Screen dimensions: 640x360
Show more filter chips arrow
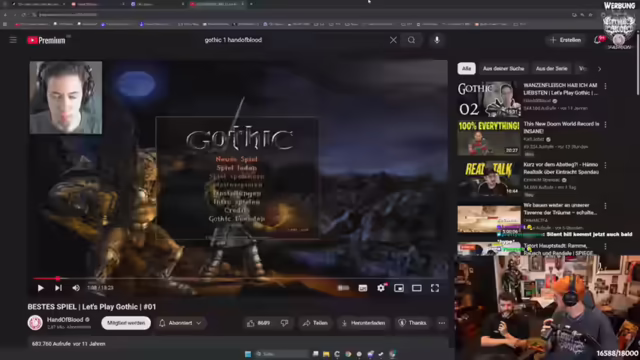pyautogui.click(x=600, y=69)
